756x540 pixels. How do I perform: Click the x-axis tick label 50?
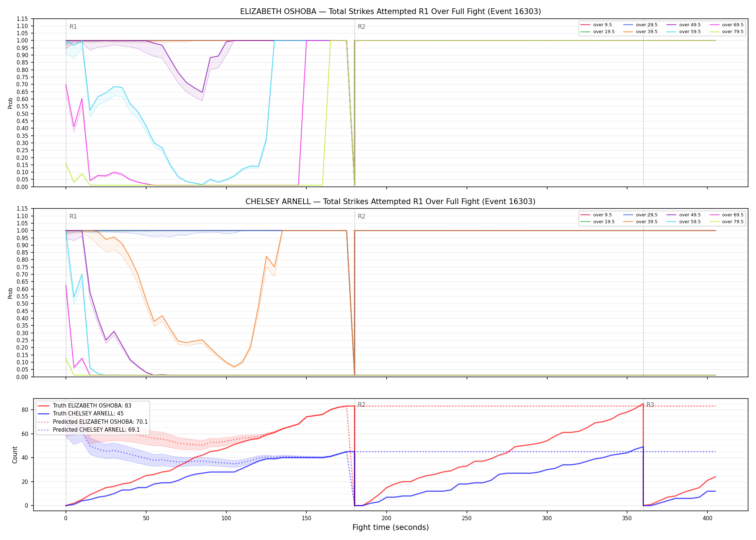pos(146,518)
